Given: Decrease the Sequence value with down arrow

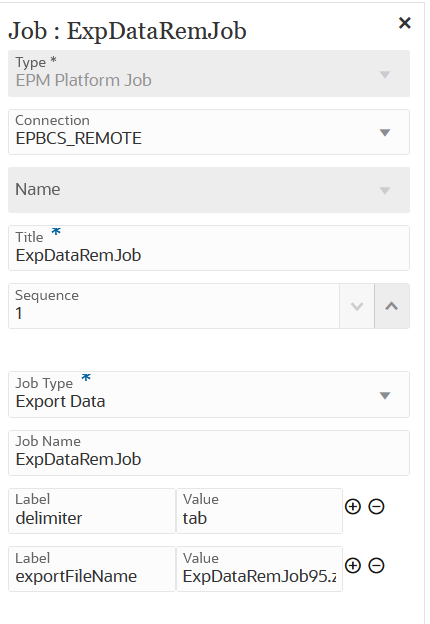Looking at the screenshot, I should click(357, 306).
